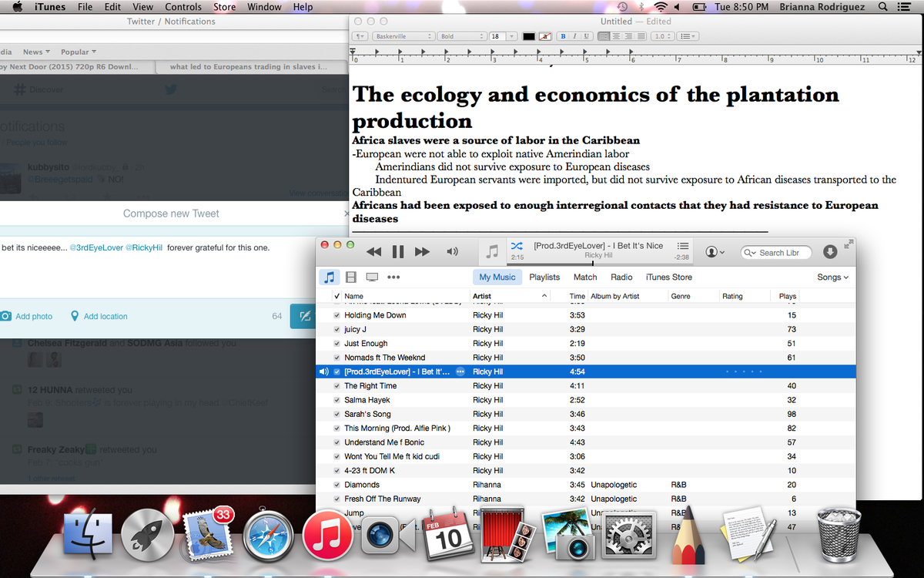Screen dimensions: 924x578
Task: Uncheck the Sarah's Song checkbox
Action: (x=336, y=414)
